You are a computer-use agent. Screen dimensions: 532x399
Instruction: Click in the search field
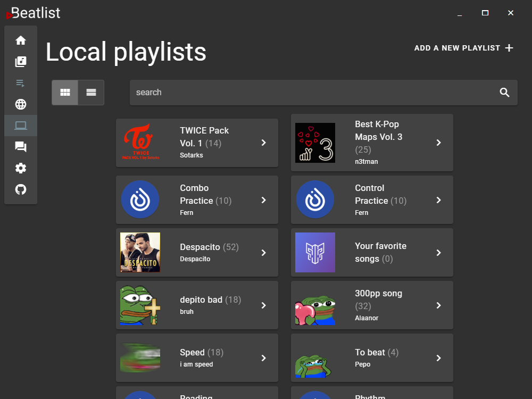coord(323,92)
